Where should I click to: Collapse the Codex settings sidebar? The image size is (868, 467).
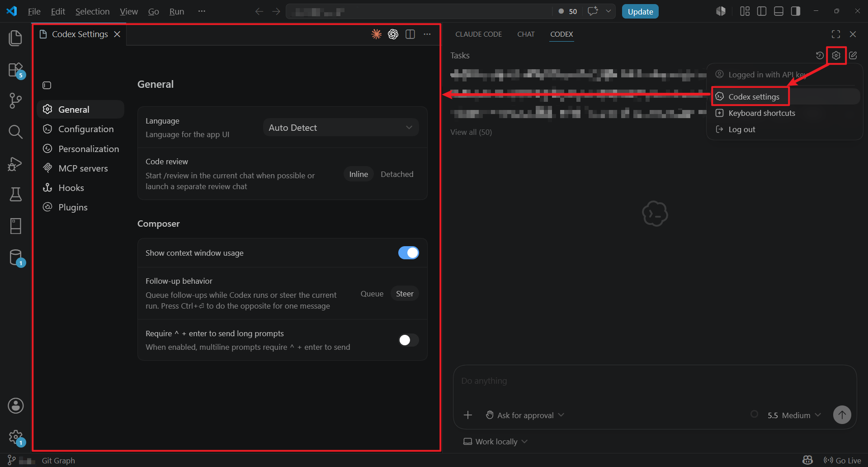(x=47, y=85)
